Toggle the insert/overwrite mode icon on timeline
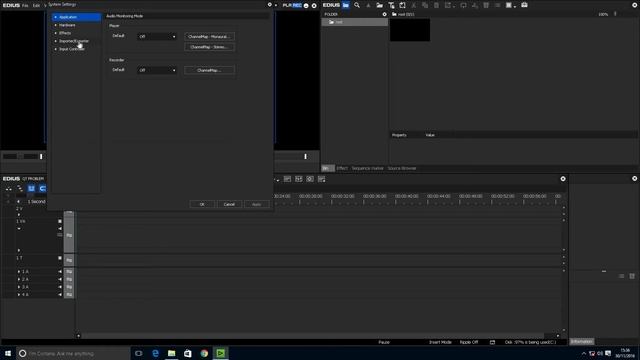 coord(31,189)
